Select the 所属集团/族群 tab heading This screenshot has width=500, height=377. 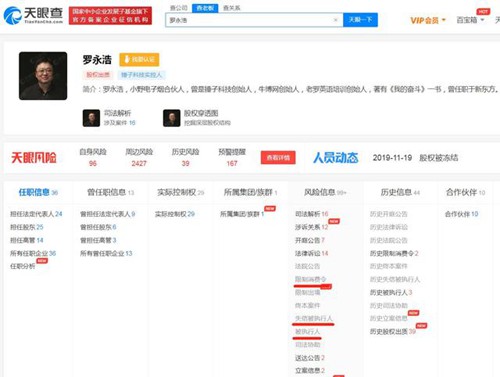[250, 192]
